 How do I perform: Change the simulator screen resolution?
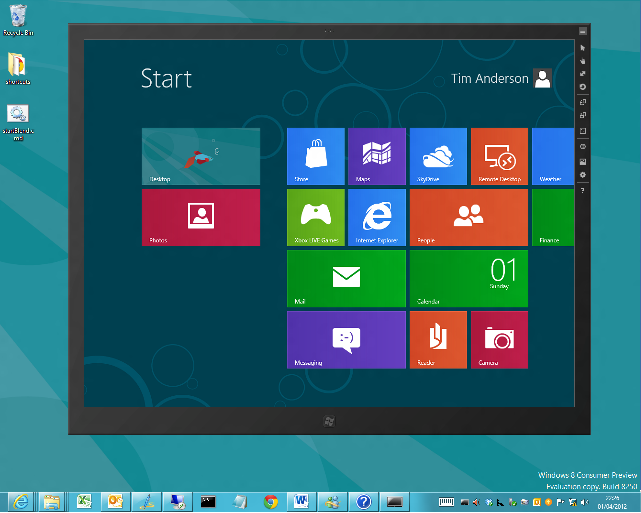click(583, 131)
